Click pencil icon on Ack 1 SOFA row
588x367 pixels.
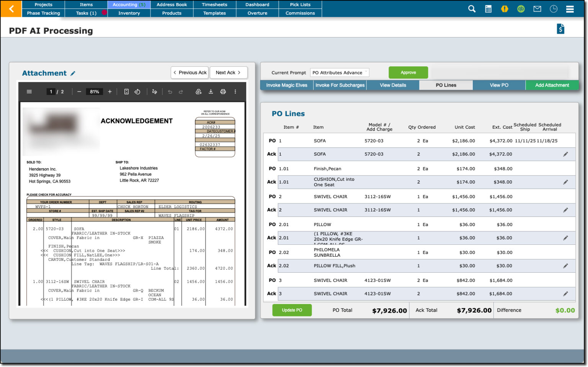565,154
